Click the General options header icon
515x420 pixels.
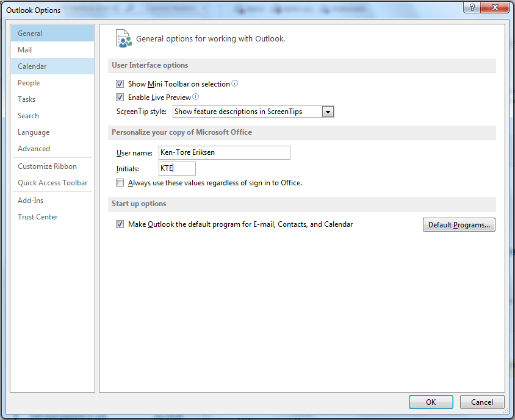click(x=124, y=38)
